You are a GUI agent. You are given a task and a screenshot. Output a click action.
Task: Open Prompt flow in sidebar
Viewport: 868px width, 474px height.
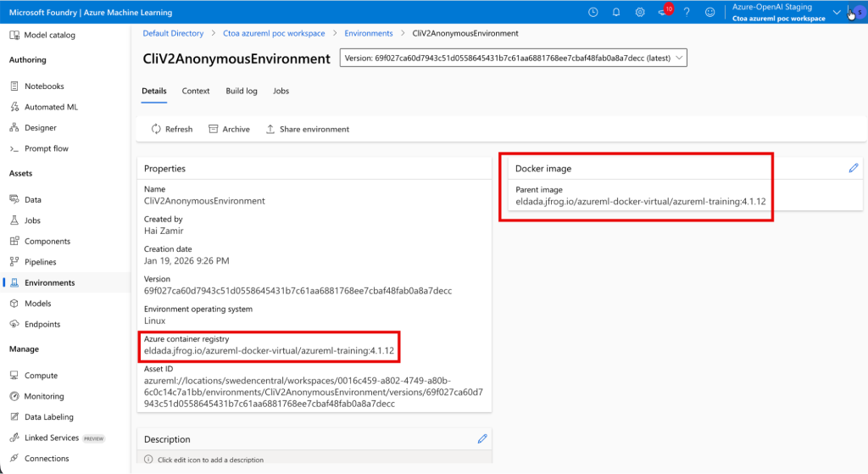pyautogui.click(x=46, y=148)
